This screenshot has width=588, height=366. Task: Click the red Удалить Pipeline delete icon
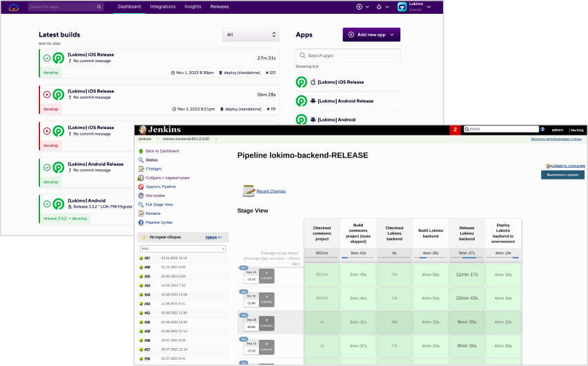[141, 186]
